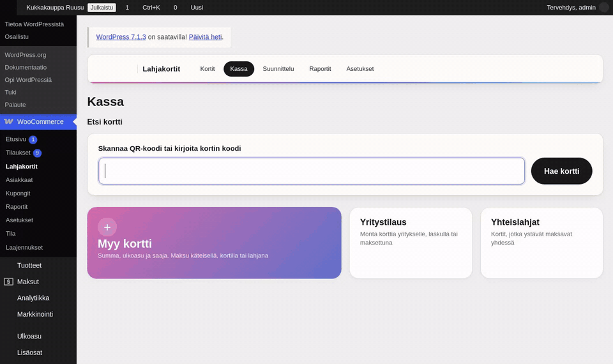Open Kukkakauppa Ruusu site name in top bar

point(55,8)
